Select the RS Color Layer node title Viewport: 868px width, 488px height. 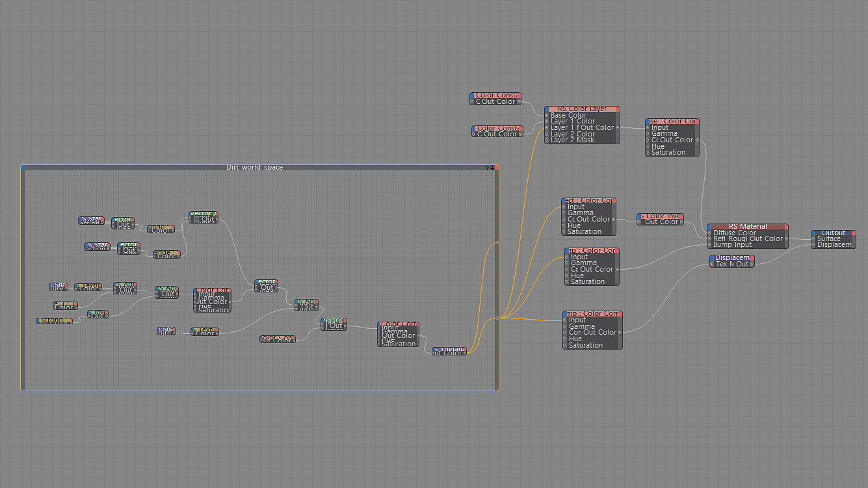583,109
